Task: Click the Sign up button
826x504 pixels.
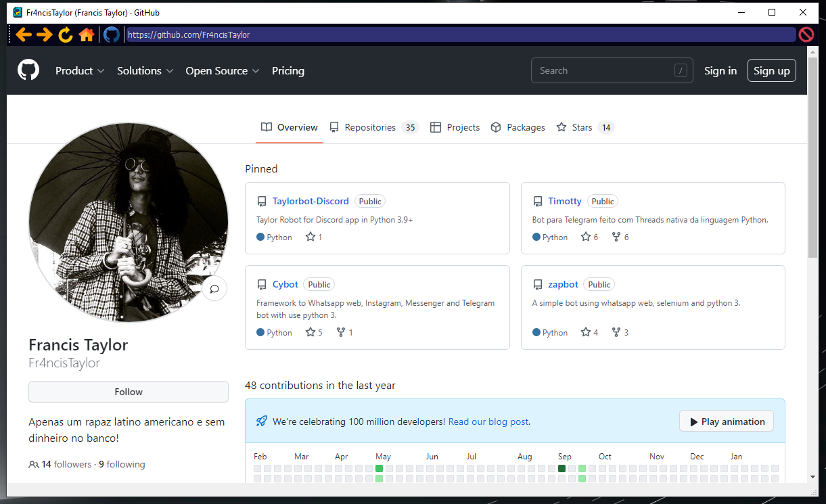Action: pos(772,70)
